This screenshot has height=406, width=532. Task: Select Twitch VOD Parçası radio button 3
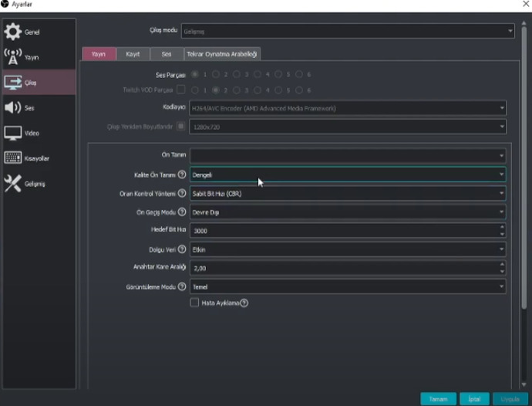click(x=237, y=90)
